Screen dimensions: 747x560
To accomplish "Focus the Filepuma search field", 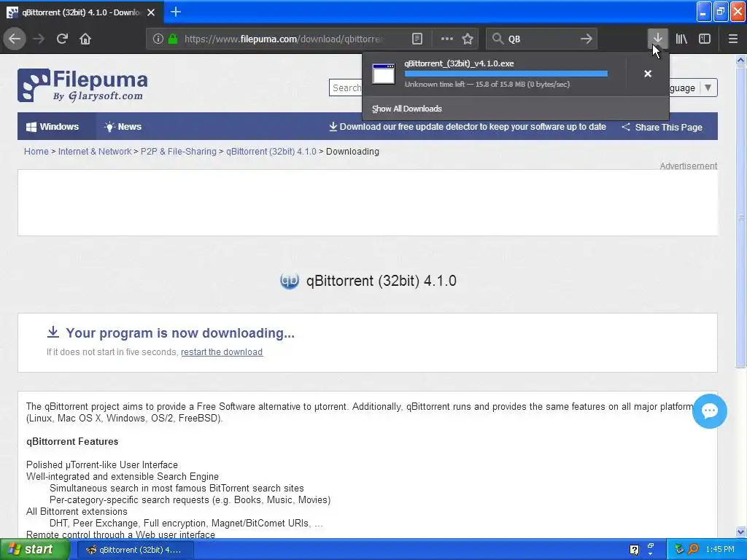I will point(346,87).
